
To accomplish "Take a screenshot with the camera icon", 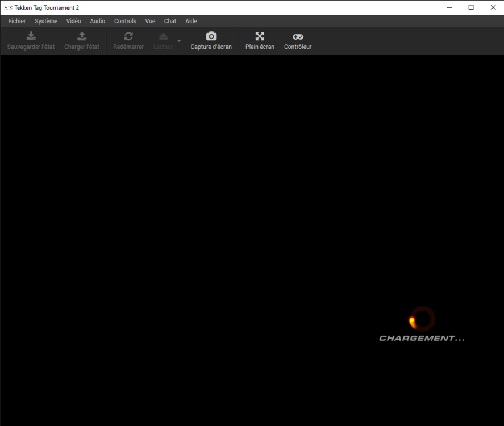I will point(211,36).
